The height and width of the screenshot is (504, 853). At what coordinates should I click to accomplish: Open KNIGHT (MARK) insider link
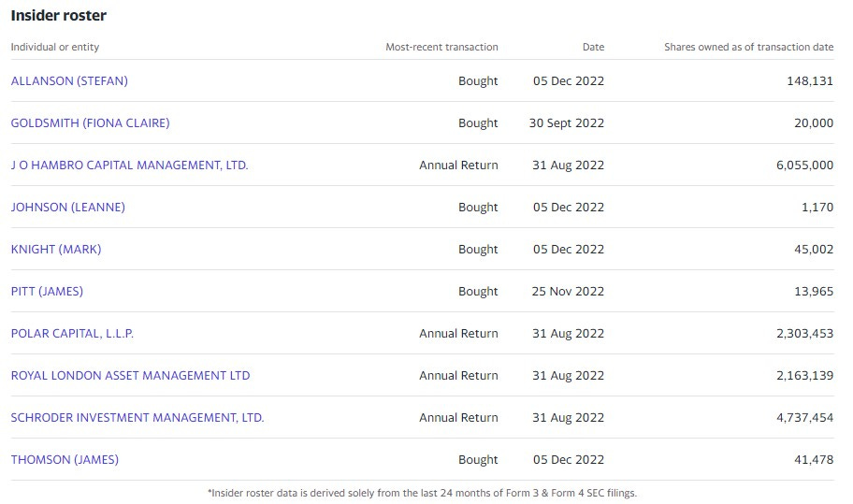56,249
